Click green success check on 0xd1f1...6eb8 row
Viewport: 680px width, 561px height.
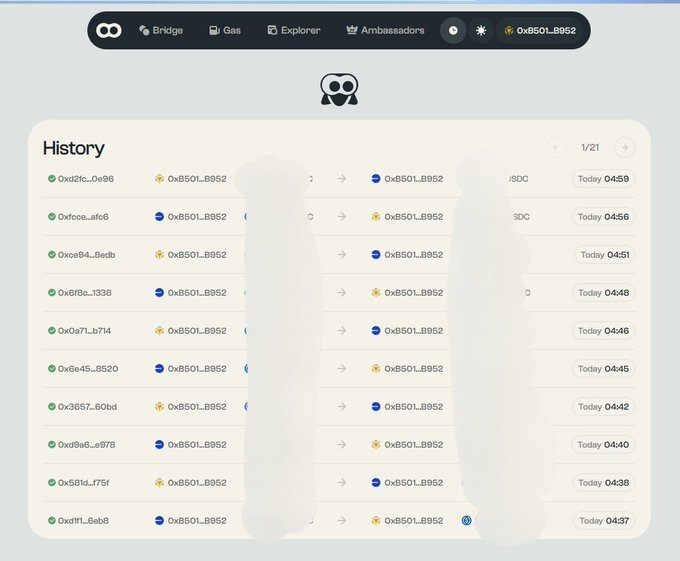point(52,520)
